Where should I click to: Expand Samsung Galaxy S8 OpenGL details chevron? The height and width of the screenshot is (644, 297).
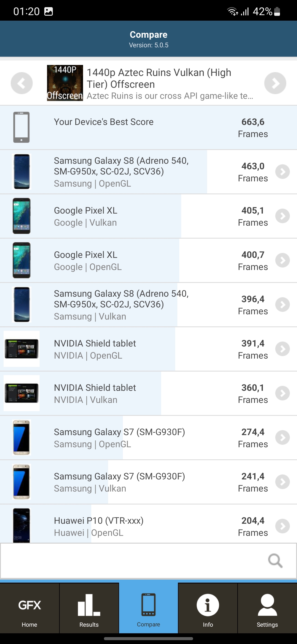point(282,172)
